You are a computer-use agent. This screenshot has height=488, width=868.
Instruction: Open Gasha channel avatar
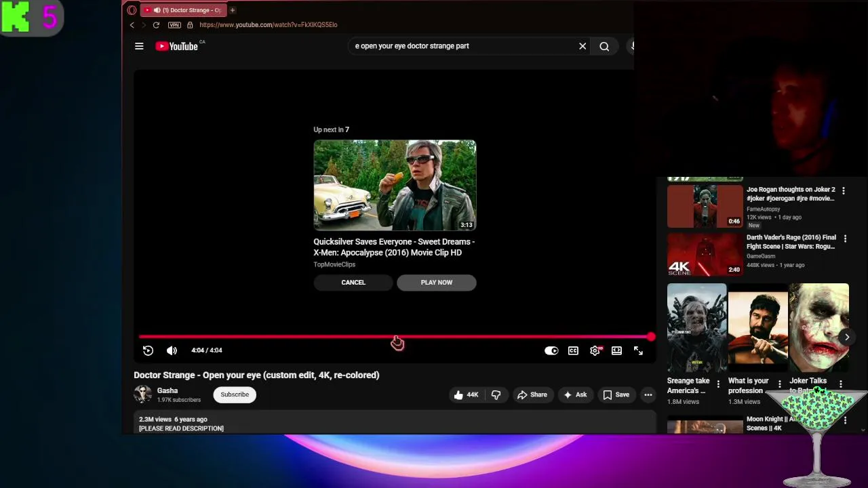click(x=142, y=394)
